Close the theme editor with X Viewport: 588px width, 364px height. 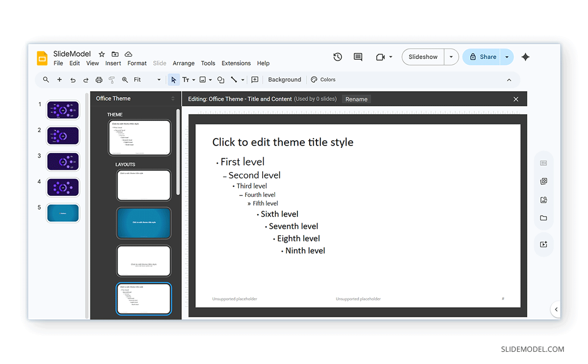[x=515, y=99]
